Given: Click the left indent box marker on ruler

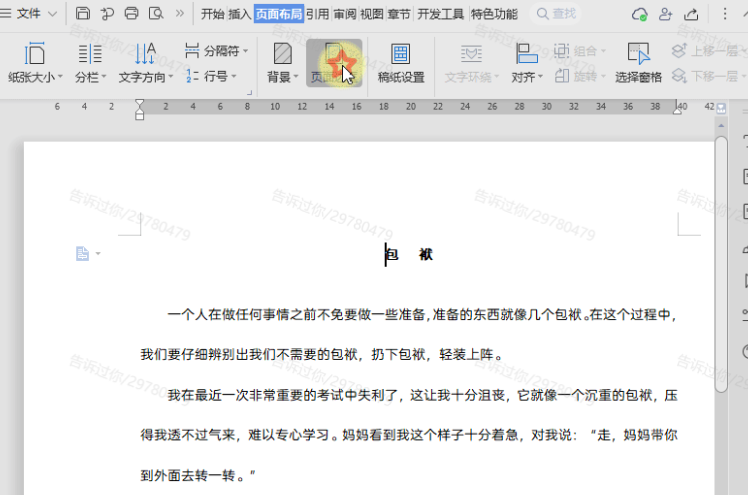Looking at the screenshot, I should coord(139,116).
